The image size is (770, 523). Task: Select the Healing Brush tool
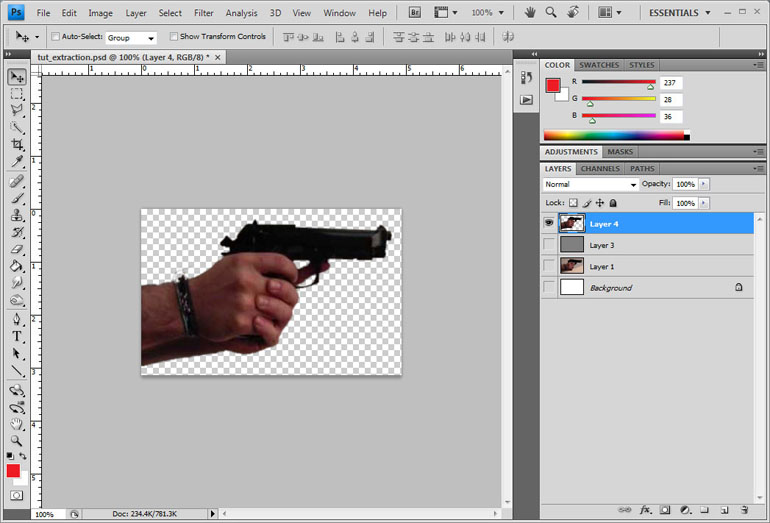click(17, 181)
